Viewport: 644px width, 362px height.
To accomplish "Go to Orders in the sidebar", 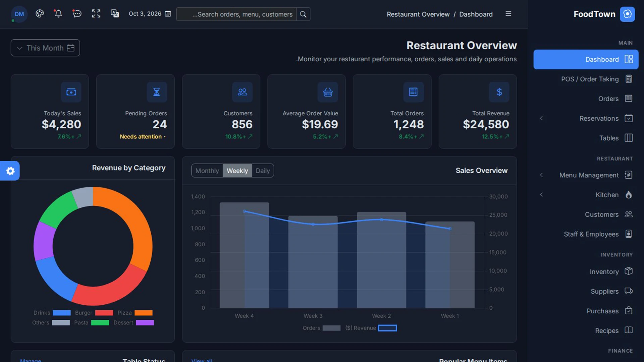I will click(586, 99).
